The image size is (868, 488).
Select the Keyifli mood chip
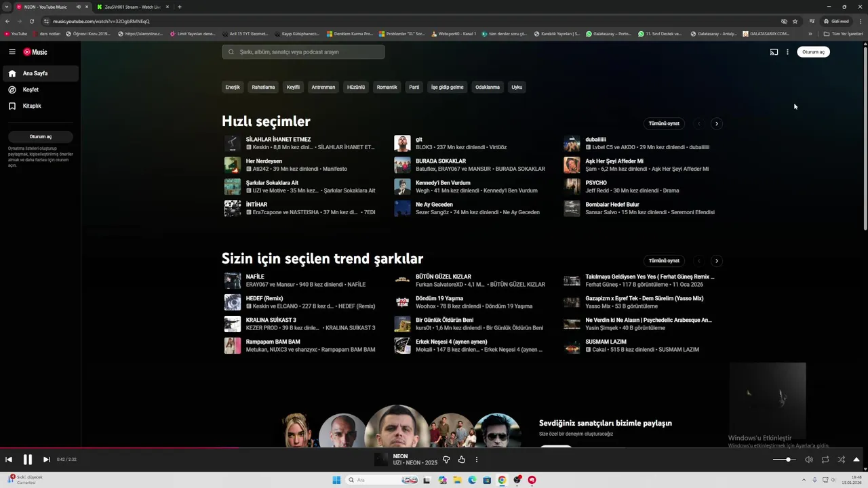coord(293,87)
